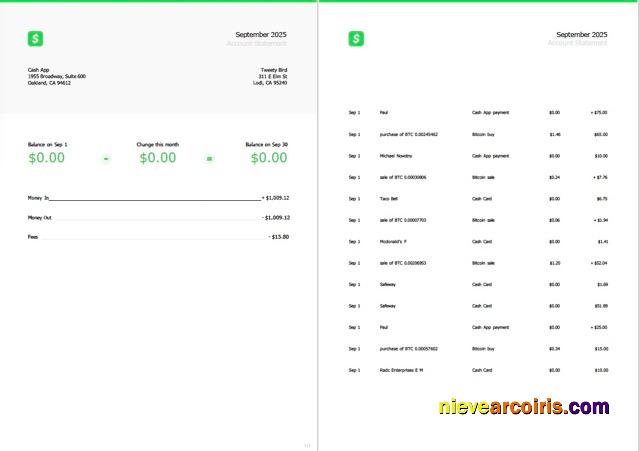Click the green minus sign between balances

tap(106, 158)
